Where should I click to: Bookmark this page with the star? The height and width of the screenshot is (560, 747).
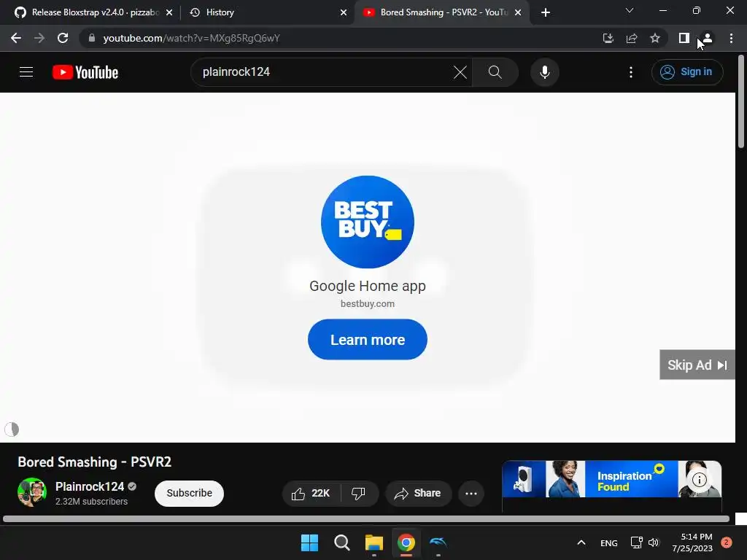[655, 38]
